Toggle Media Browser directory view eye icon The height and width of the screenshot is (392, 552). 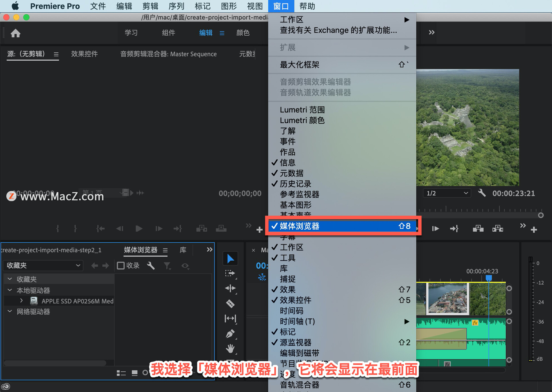[x=185, y=266]
